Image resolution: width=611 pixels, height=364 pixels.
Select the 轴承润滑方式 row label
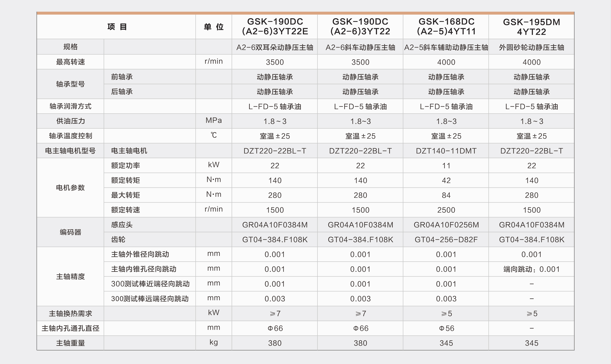point(71,106)
